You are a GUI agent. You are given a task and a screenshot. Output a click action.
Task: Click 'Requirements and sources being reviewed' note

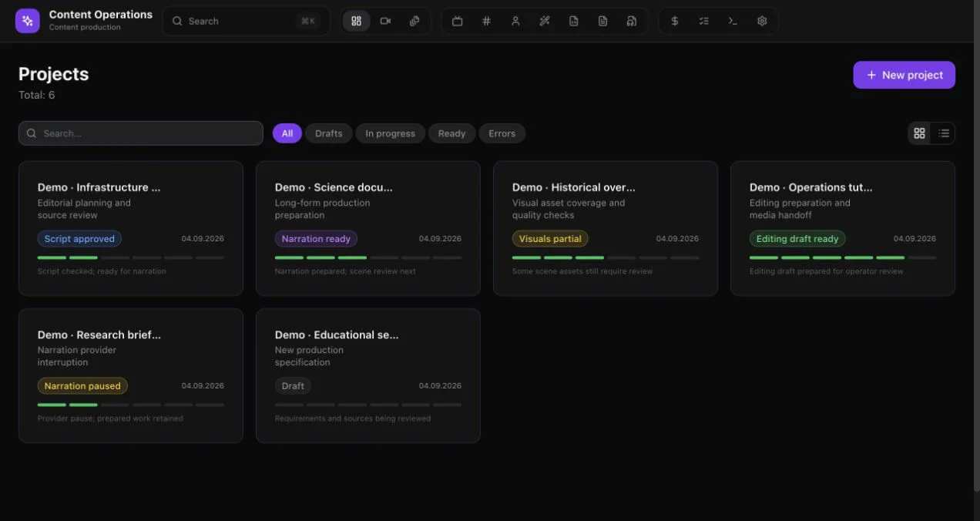point(353,418)
